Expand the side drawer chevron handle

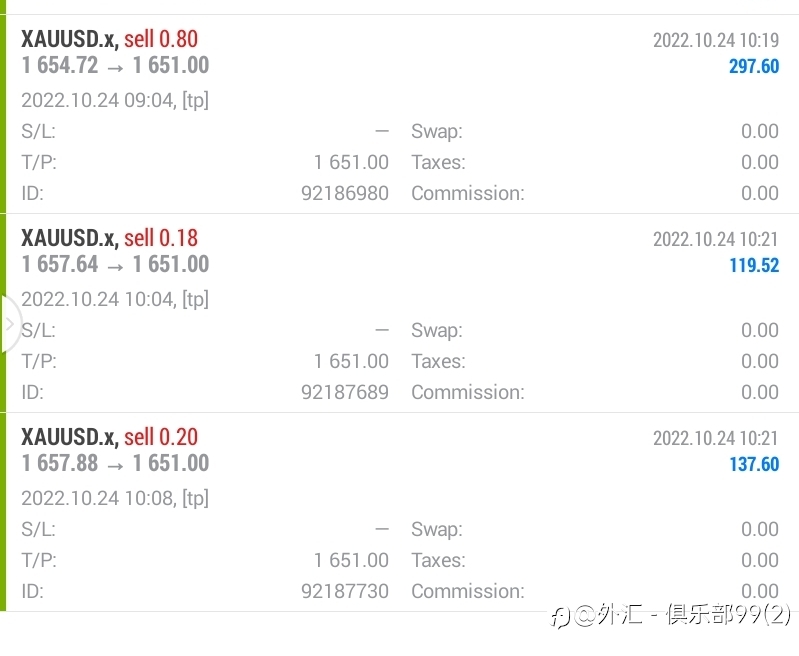pyautogui.click(x=10, y=324)
